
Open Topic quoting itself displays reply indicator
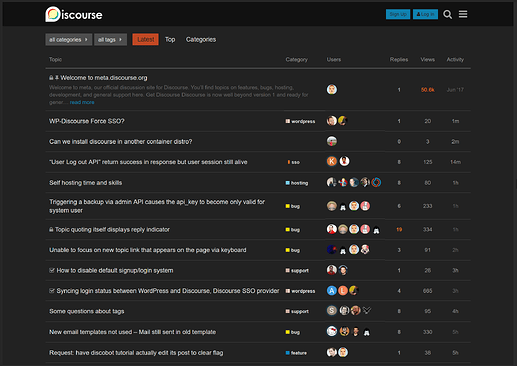pyautogui.click(x=112, y=230)
